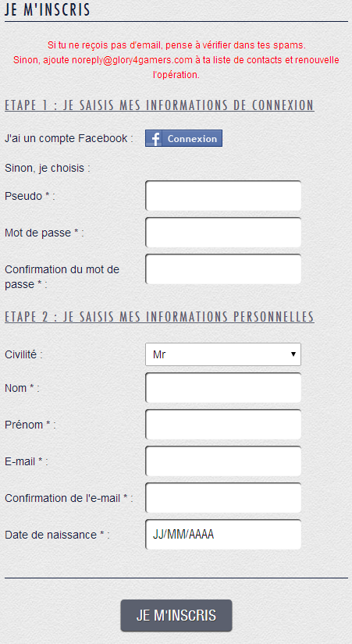Focus the Pseudo input field

point(223,196)
